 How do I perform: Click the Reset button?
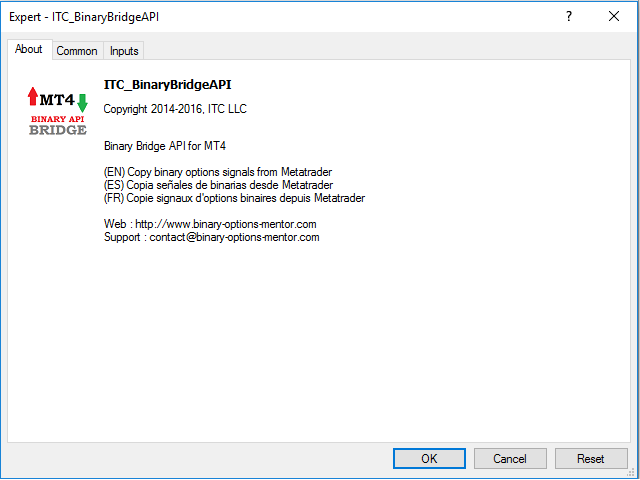click(591, 459)
